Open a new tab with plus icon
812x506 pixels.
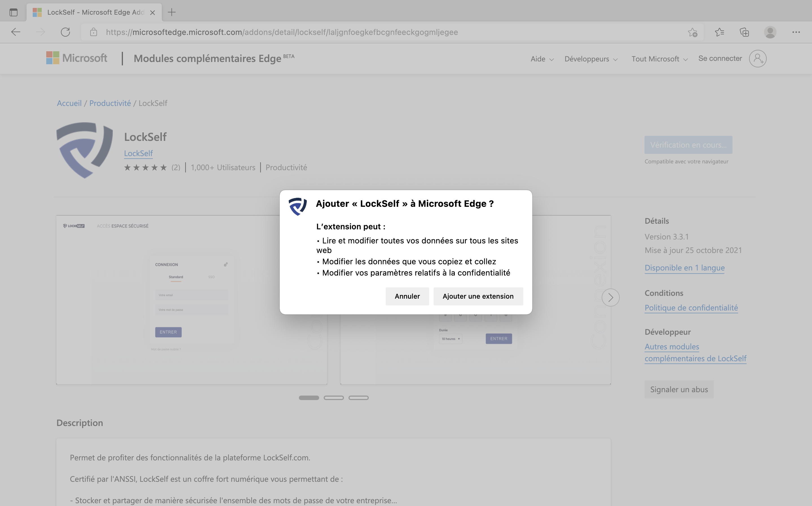[x=171, y=12]
